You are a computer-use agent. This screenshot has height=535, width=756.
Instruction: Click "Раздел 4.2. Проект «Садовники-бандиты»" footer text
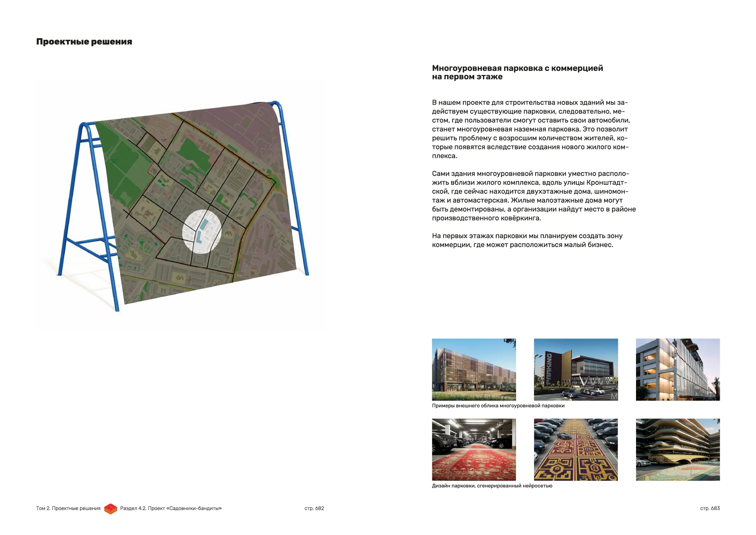tap(170, 508)
